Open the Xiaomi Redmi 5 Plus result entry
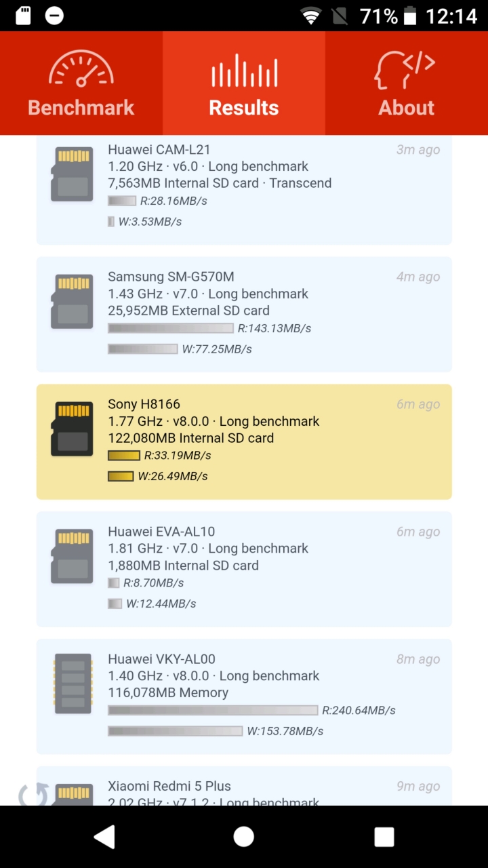The width and height of the screenshot is (488, 868). 244,786
